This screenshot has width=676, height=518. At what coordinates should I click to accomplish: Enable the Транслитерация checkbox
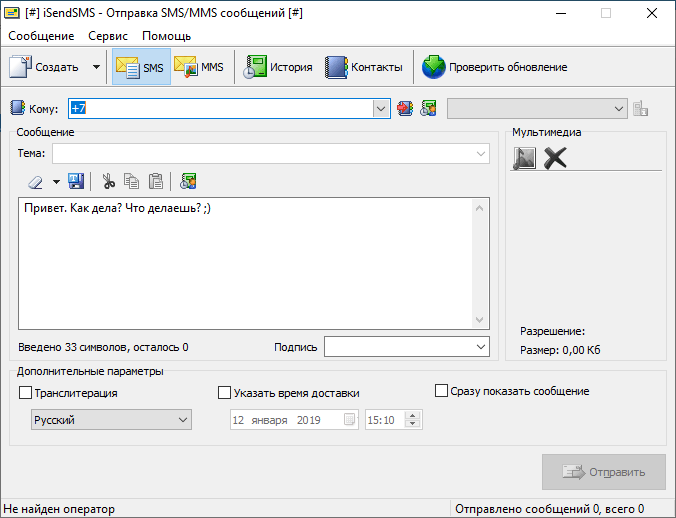25,393
